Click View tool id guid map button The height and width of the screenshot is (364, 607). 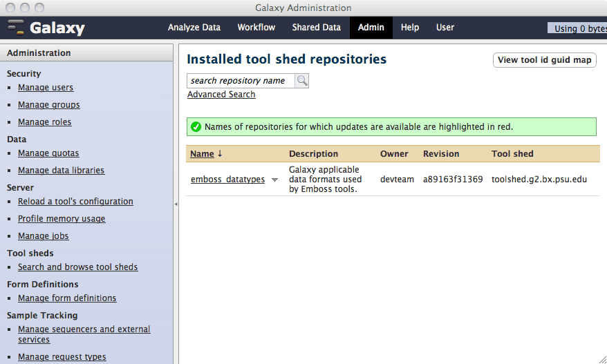coord(544,60)
